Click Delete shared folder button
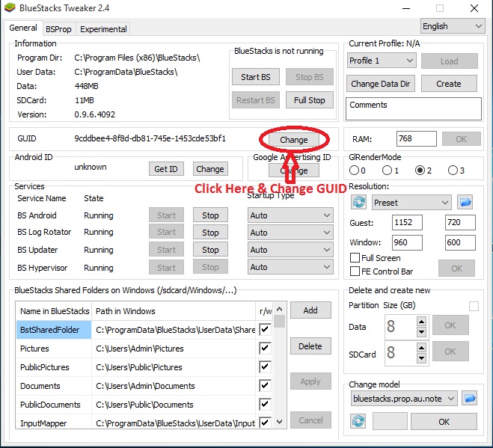 tap(310, 346)
